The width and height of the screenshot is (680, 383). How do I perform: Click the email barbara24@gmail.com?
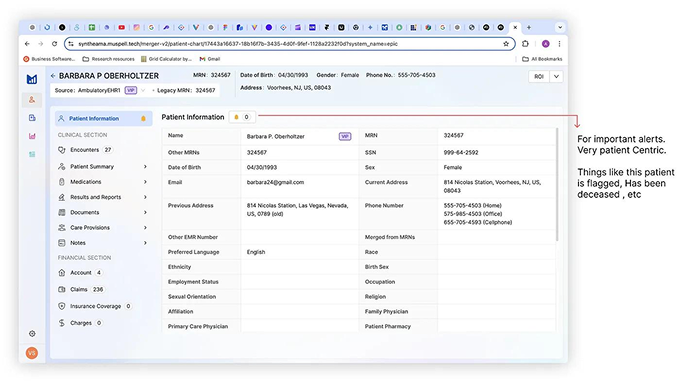point(275,183)
